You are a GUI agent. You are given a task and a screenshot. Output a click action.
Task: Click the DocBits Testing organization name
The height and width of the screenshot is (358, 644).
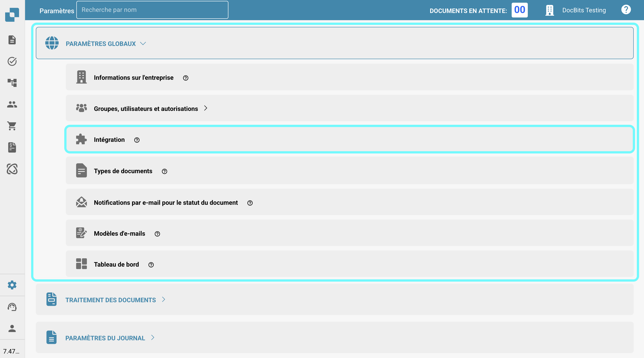pyautogui.click(x=584, y=10)
